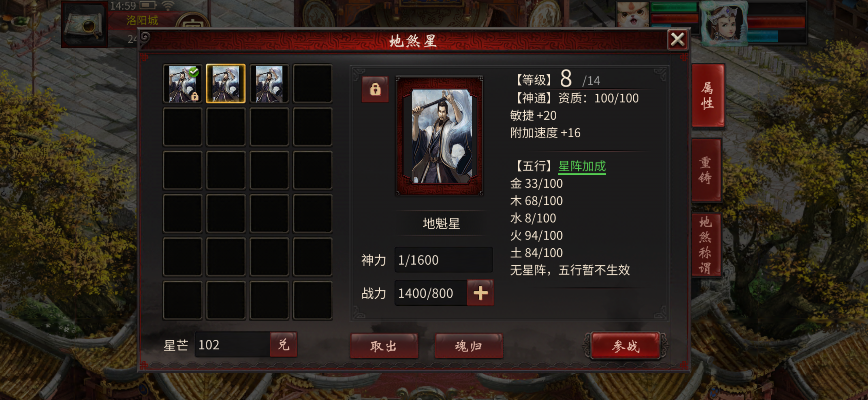Screen dimensions: 868x400
Task: Tap the cat pet avatar icon
Action: click(632, 14)
